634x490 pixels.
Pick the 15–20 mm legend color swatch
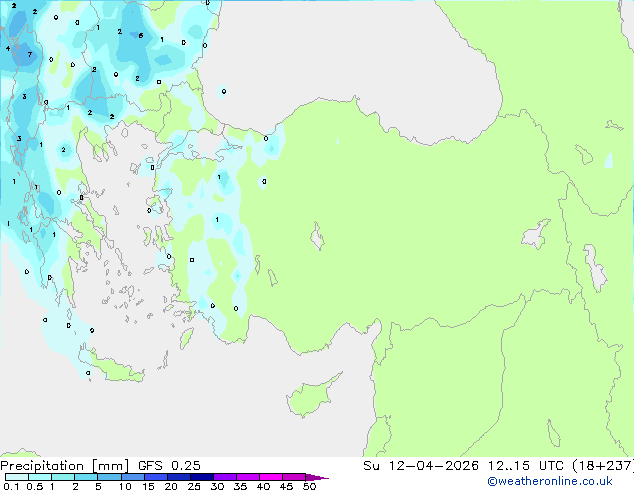[155, 477]
